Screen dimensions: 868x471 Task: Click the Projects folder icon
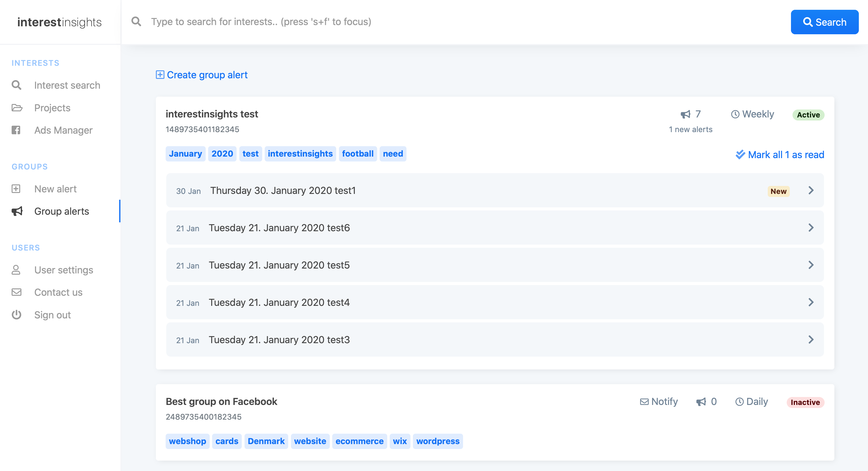[17, 108]
